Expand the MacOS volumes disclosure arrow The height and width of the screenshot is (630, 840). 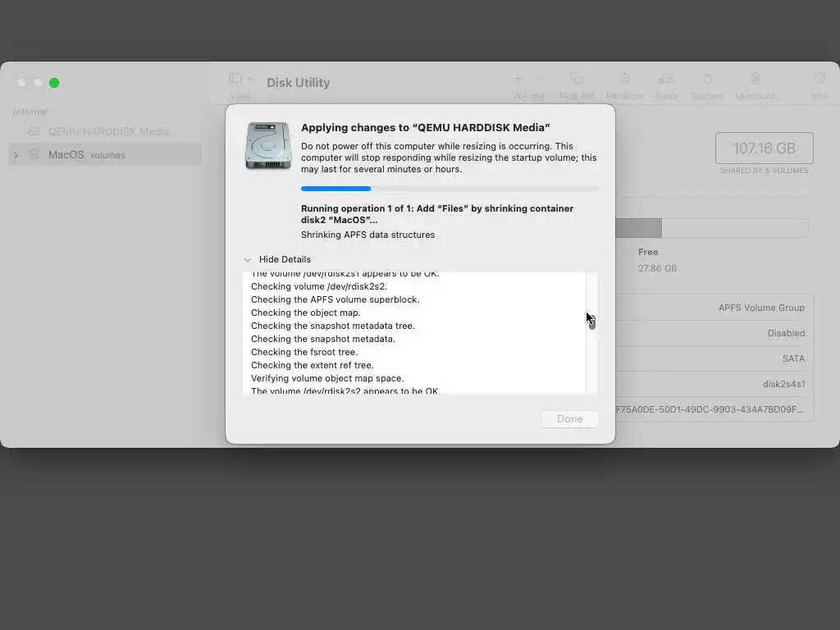[x=16, y=155]
